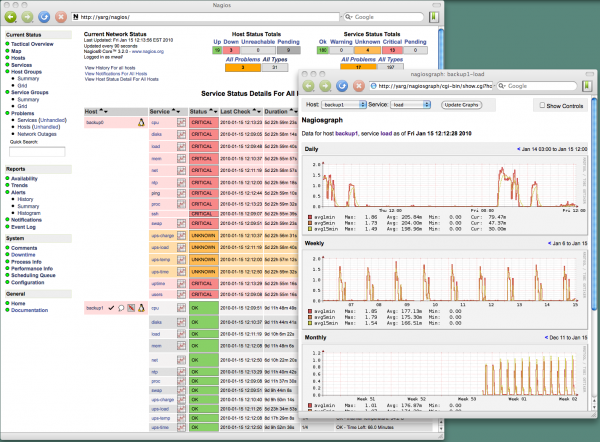Screen dimensions: 600x442
Task: Click the Linux penguin icon next to backup0
Action: tap(140, 120)
